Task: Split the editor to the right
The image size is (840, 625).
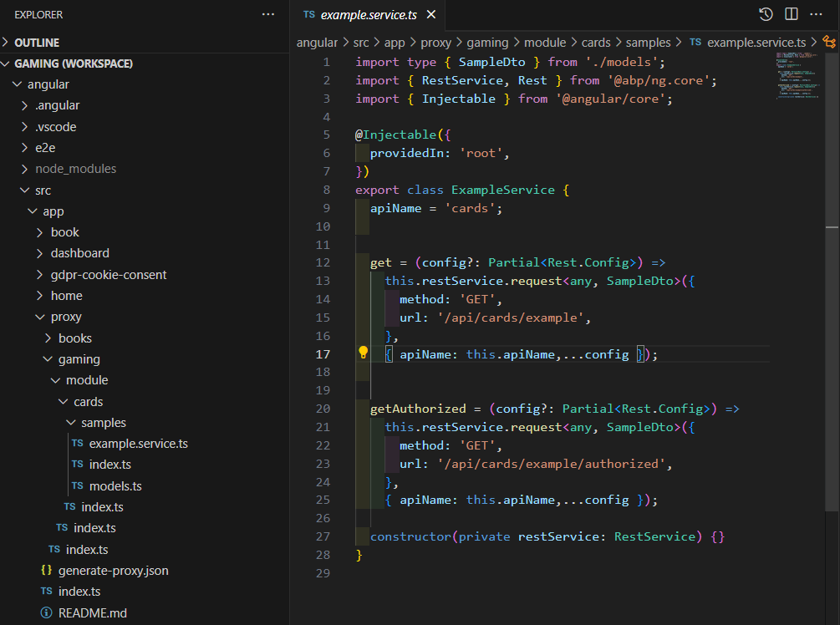Action: coord(791,14)
